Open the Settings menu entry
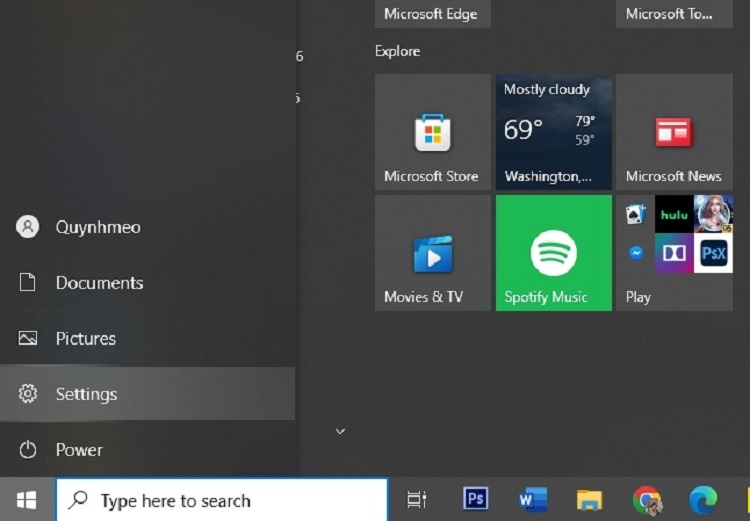The width and height of the screenshot is (750, 521). click(147, 394)
